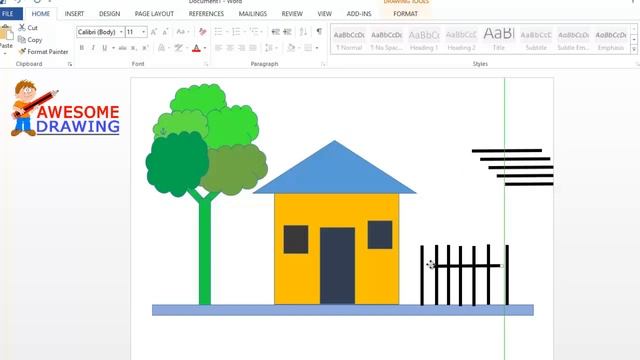Open the Clipboard pane launcher

(x=70, y=64)
